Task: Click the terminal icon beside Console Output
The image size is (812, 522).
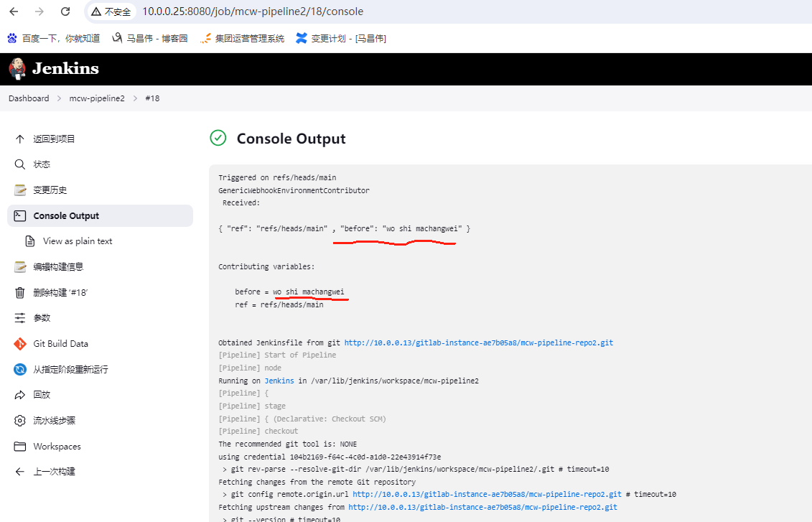Action: (19, 216)
